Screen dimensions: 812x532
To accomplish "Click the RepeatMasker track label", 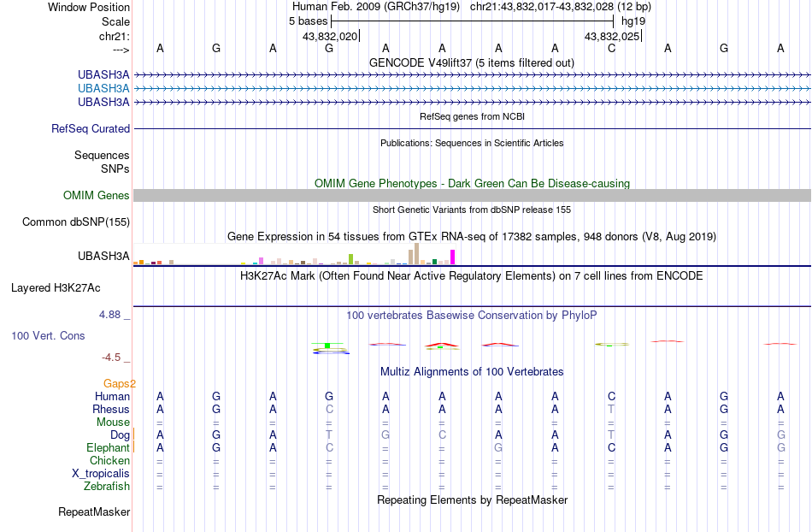I will [x=94, y=512].
